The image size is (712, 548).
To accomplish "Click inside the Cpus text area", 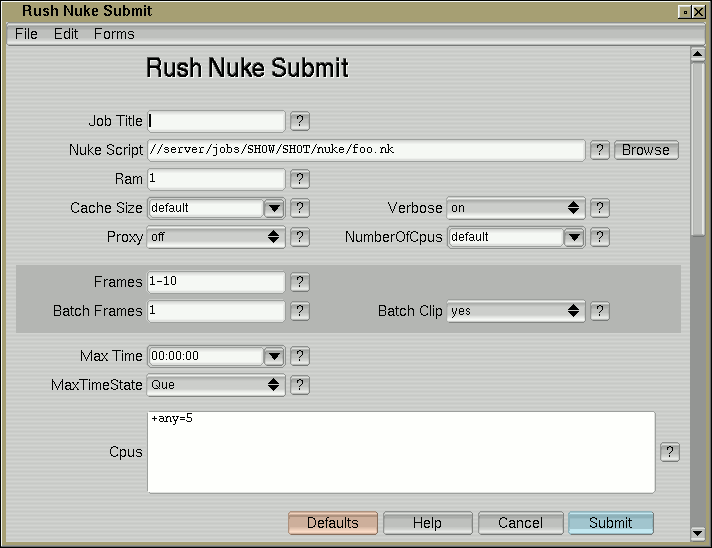I will [401, 452].
